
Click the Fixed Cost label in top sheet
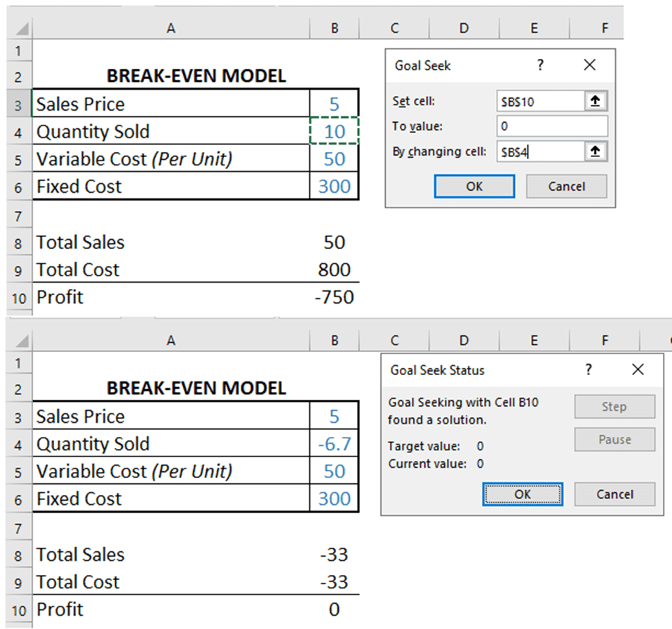click(79, 187)
